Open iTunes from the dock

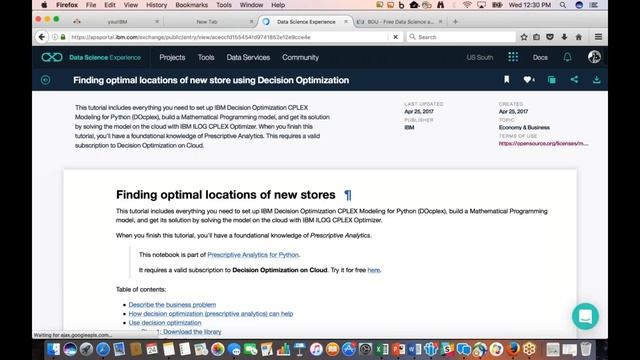(316, 349)
